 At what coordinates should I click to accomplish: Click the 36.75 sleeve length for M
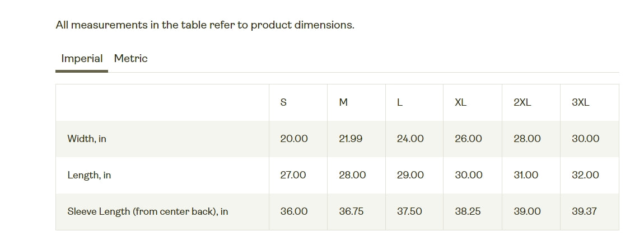tap(352, 211)
